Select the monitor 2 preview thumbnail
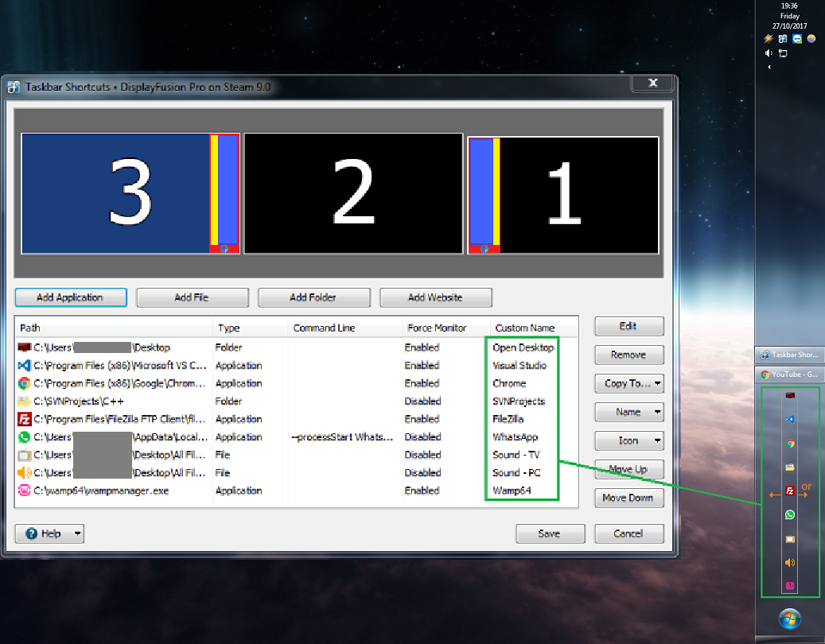Viewport: 825px width, 644px height. (x=353, y=194)
